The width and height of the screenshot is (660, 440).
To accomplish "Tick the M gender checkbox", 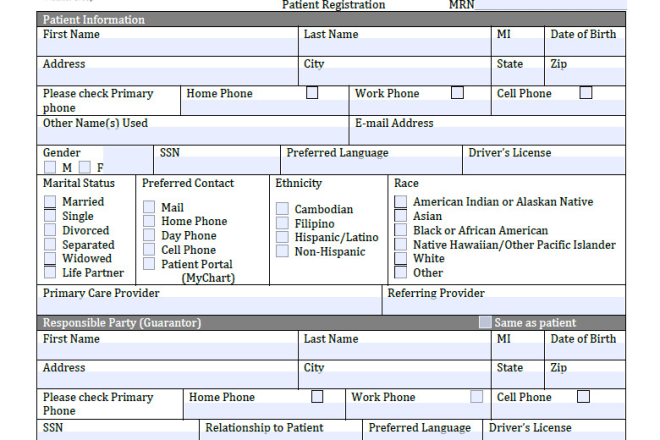I will click(x=50, y=167).
